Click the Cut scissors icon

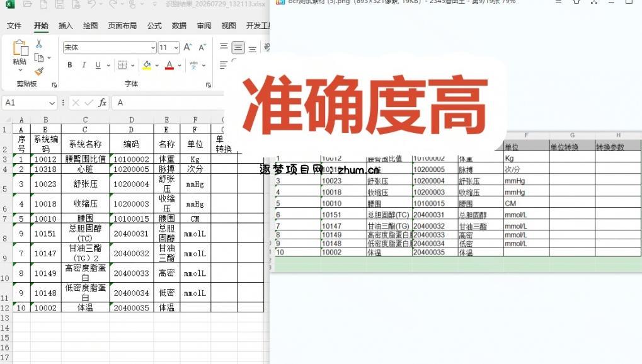click(x=39, y=43)
